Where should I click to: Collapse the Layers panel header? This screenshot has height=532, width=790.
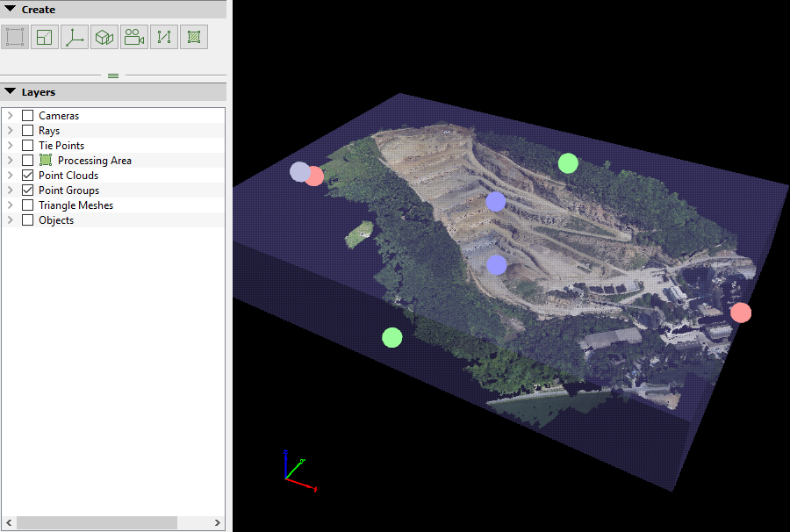pyautogui.click(x=11, y=92)
